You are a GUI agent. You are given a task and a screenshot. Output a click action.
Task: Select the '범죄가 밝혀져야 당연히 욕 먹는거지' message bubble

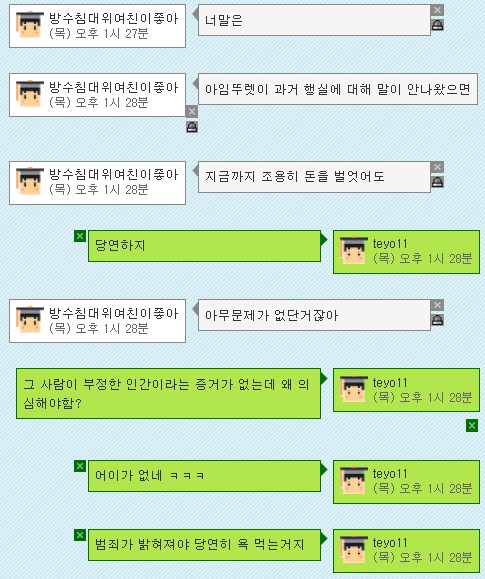(204, 545)
